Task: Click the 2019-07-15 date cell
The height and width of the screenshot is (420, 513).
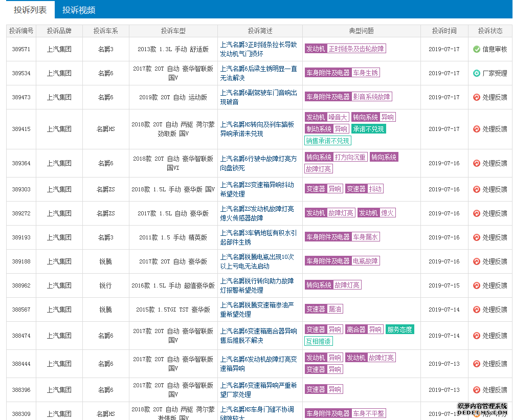Action: 444,285
